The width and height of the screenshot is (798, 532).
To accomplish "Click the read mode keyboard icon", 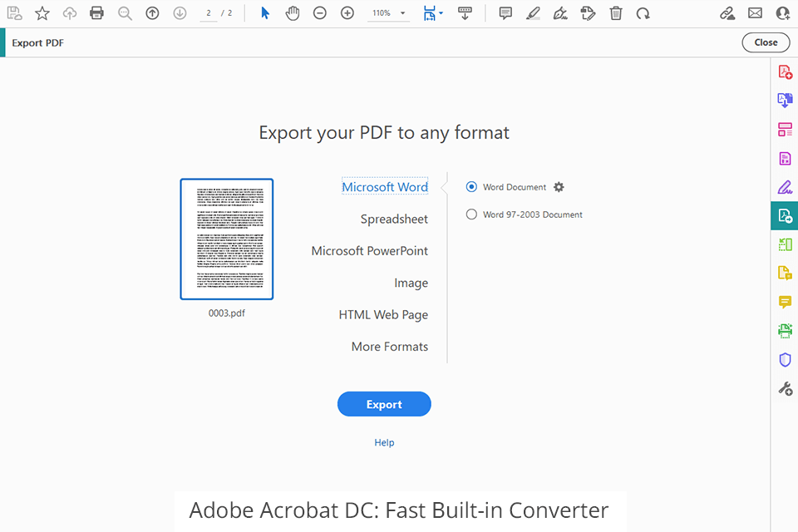I will (465, 13).
